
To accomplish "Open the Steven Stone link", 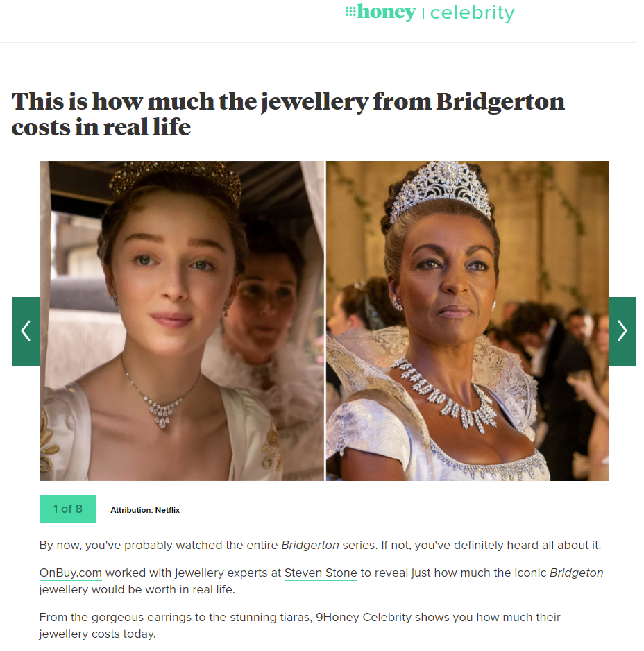I will click(321, 573).
